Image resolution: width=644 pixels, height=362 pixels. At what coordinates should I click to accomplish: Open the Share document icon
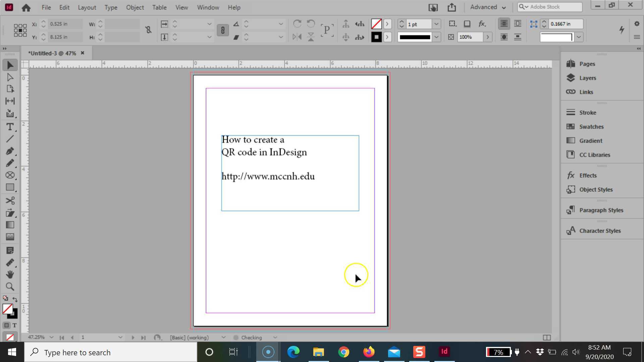tap(451, 7)
